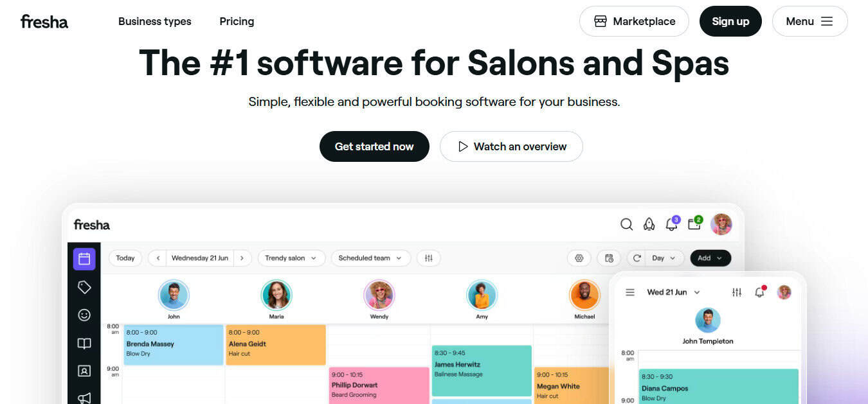This screenshot has width=868, height=404.
Task: Select Amy's staff avatar
Action: pos(482,295)
